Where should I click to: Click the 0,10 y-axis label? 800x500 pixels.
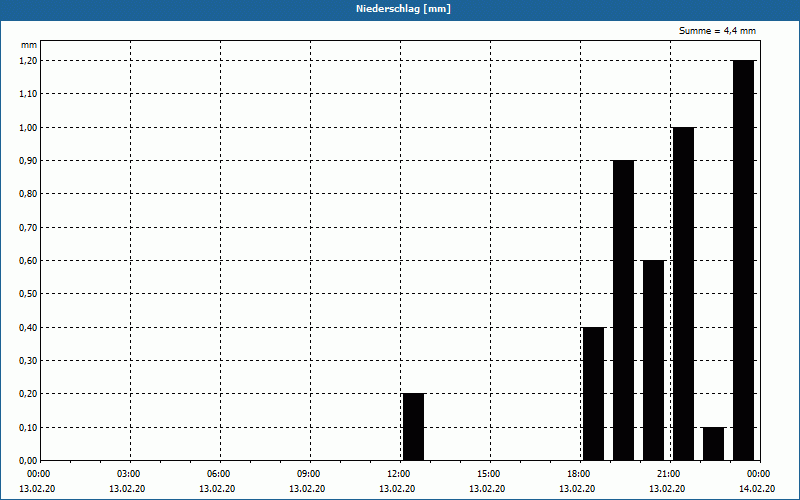28,428
